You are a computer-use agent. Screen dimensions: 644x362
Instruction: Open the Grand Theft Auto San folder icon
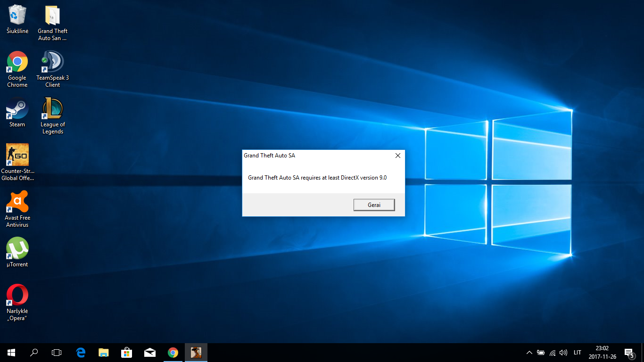52,23
